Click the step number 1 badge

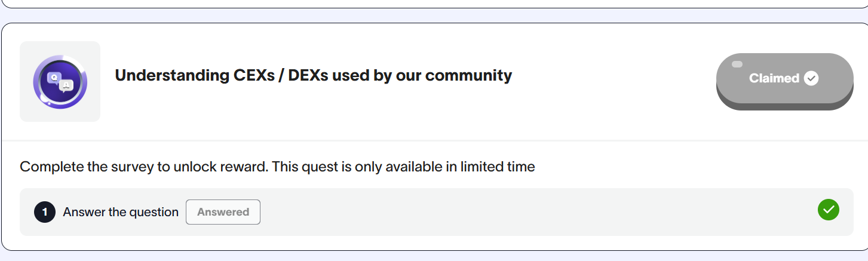click(x=45, y=212)
